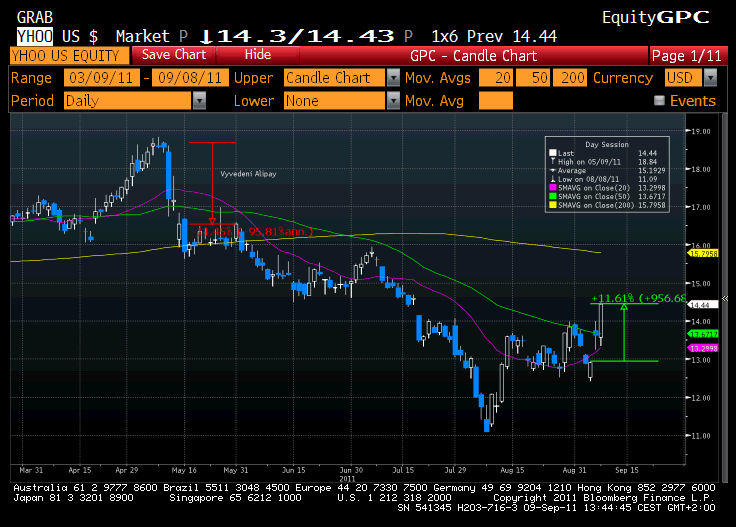Click the Hide button
736x527 pixels.
258,55
